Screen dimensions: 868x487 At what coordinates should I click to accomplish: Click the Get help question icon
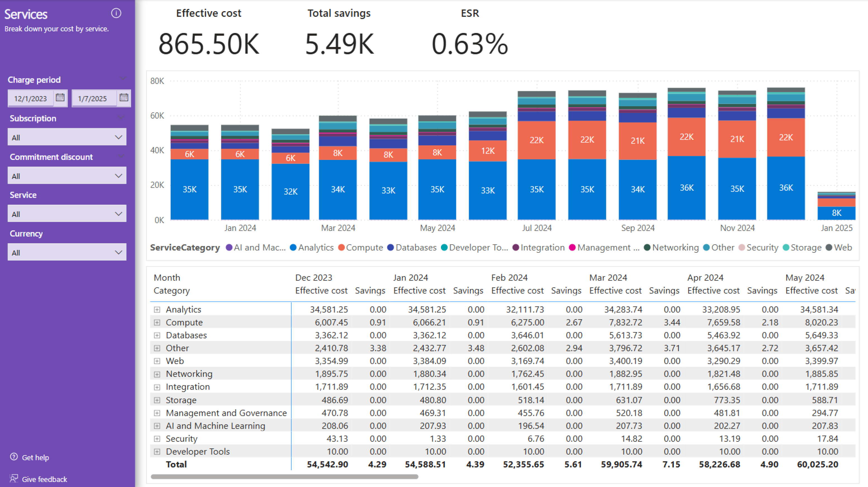(14, 457)
